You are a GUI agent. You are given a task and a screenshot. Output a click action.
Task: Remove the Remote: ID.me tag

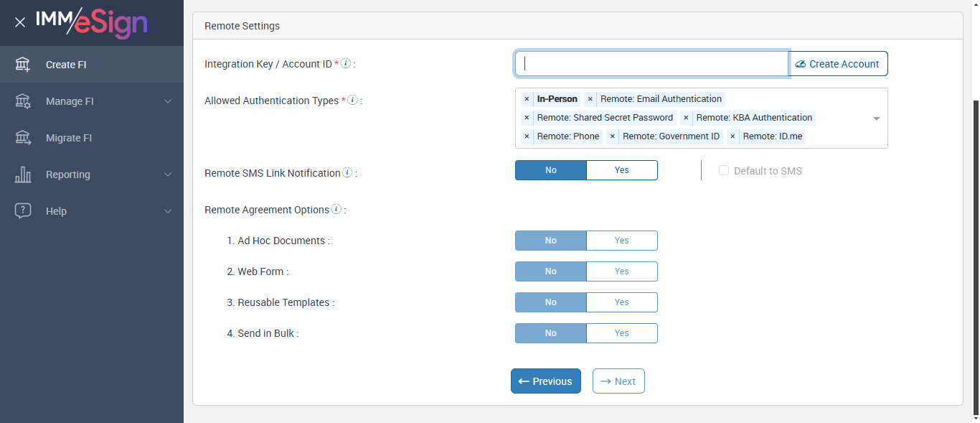pos(732,136)
